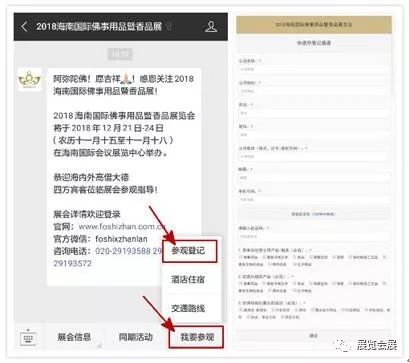Tap the get verification code button
Viewport: 409px width, 363px height.
tap(313, 214)
